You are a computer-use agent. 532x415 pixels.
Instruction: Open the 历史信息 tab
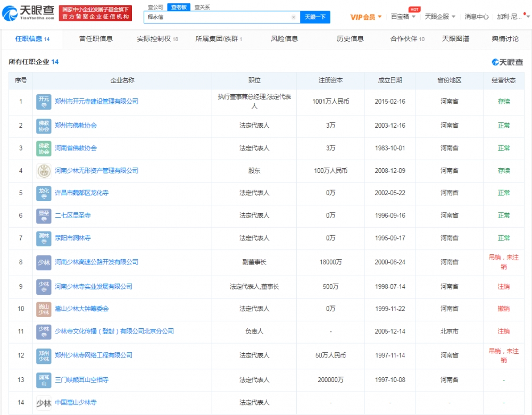click(350, 39)
